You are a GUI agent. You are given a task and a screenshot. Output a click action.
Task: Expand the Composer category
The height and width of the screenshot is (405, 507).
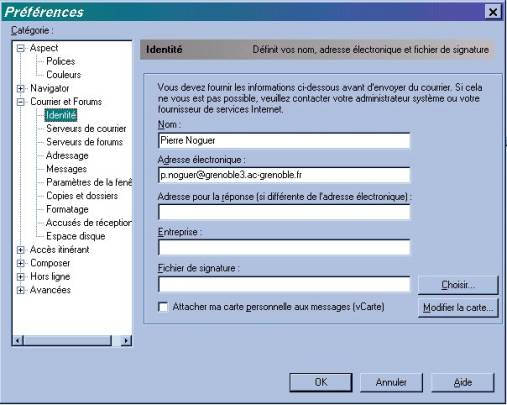21,263
